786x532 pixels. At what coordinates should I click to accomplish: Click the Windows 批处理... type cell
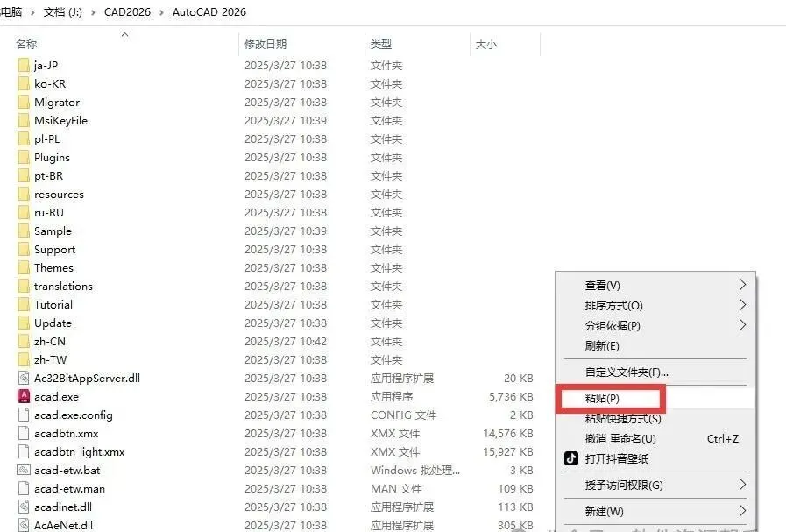415,471
